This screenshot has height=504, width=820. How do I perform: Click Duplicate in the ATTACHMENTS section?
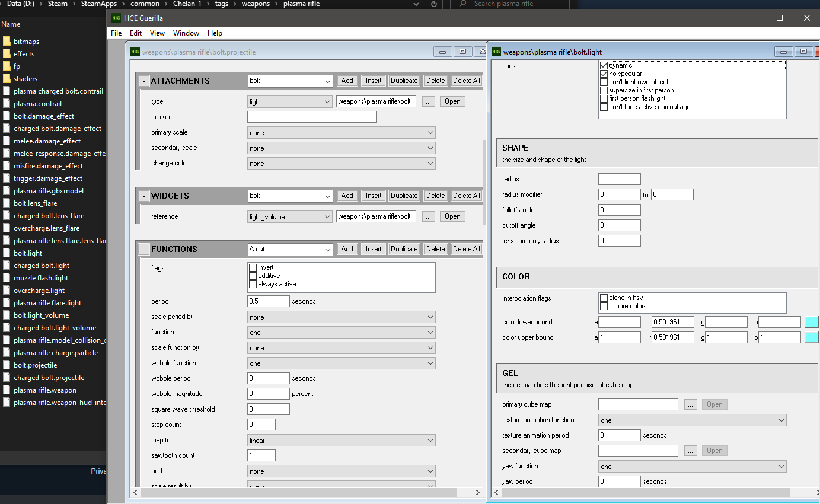[x=404, y=81]
